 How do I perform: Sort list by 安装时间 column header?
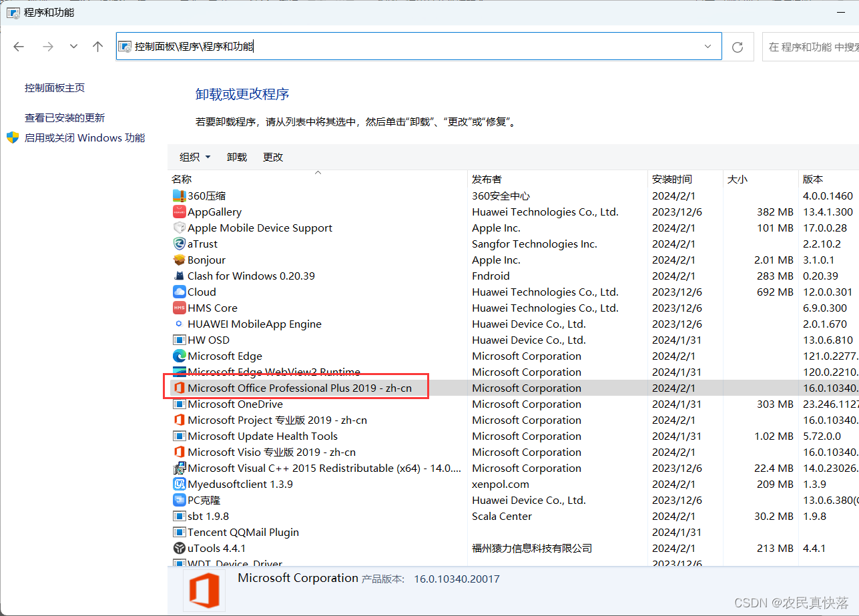pyautogui.click(x=672, y=179)
